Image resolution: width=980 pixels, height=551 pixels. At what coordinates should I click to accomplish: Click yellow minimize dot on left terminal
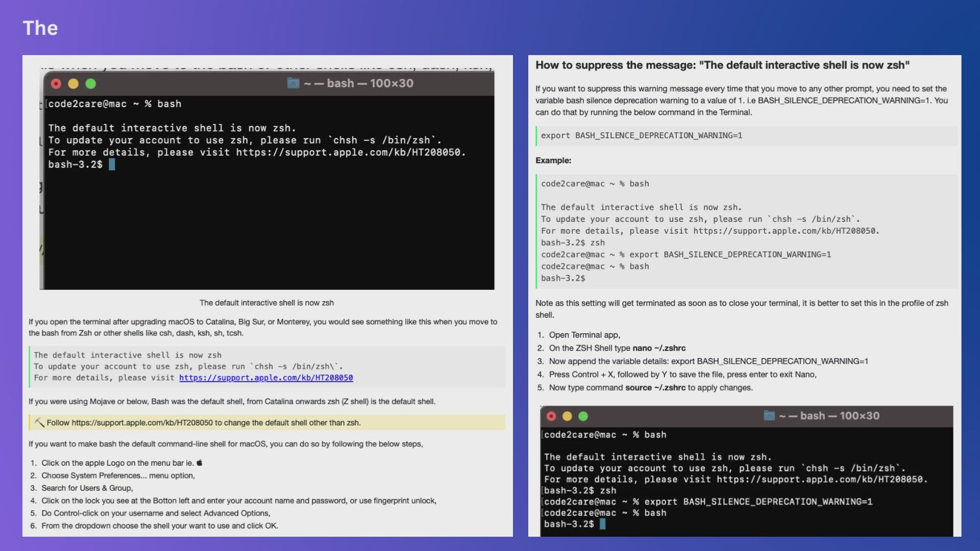pyautogui.click(x=73, y=84)
